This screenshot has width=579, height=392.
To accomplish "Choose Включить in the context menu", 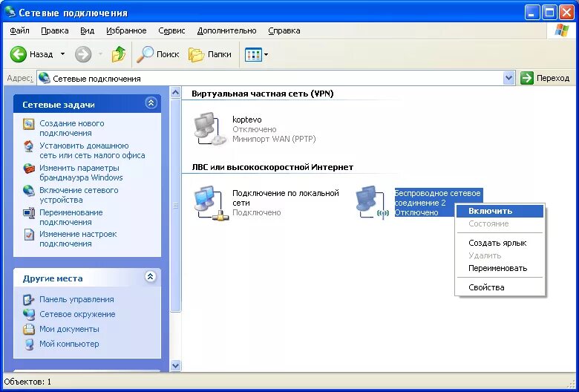I will pos(490,211).
